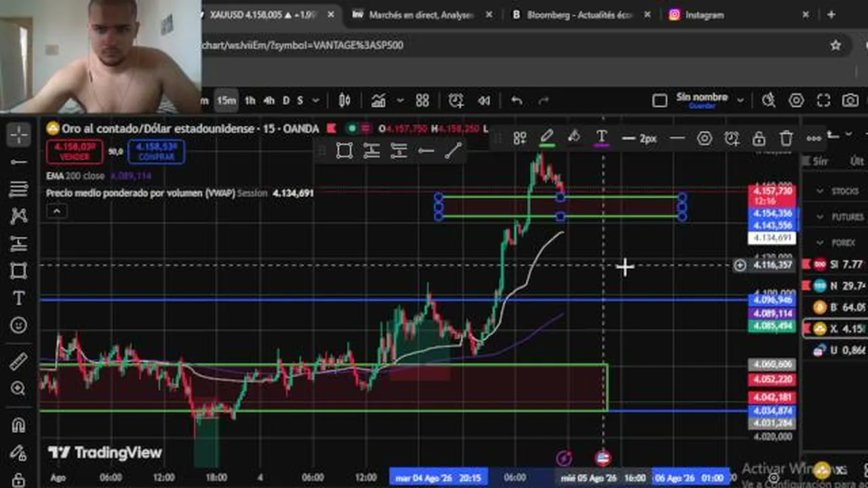This screenshot has width=868, height=488.
Task: Open the candlestick chart type selector
Action: [344, 101]
